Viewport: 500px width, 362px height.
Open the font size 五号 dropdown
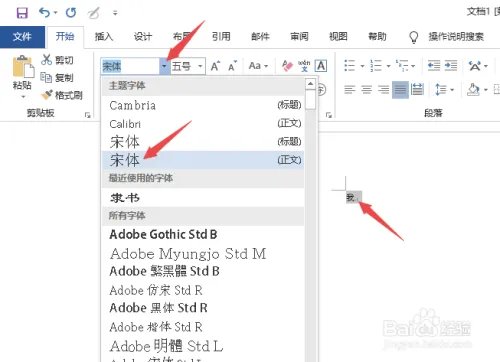point(200,66)
